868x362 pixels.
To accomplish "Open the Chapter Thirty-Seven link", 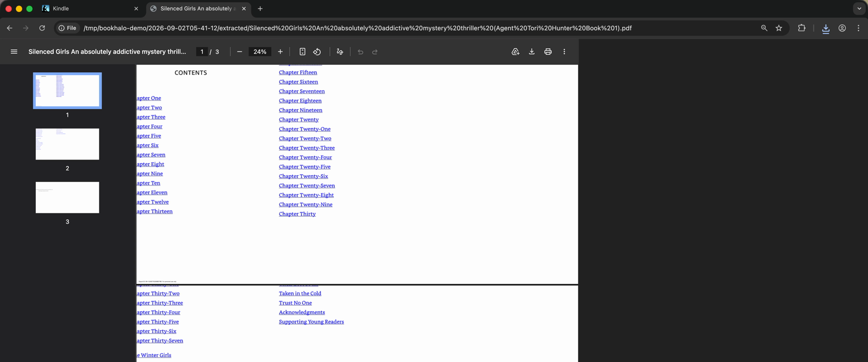I will coord(160,341).
